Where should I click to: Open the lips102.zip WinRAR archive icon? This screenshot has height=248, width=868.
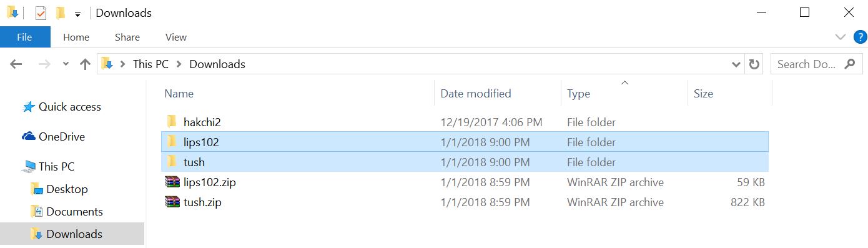point(172,182)
